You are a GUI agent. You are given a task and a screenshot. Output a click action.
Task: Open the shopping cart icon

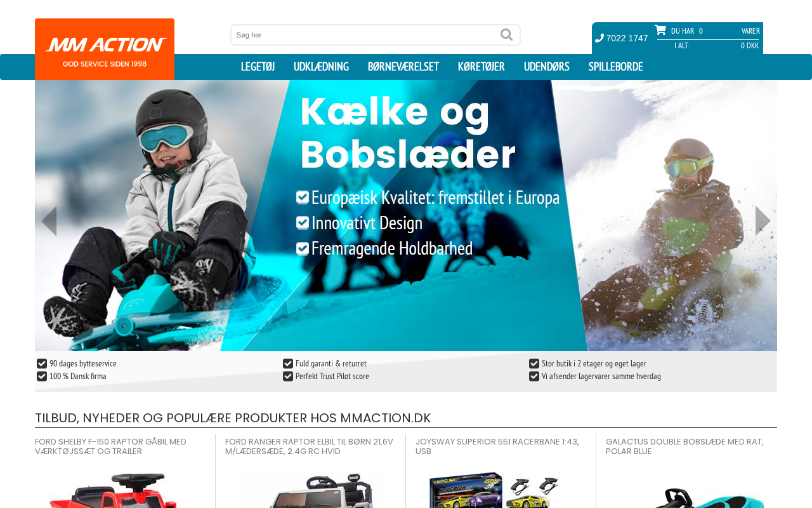coord(660,30)
